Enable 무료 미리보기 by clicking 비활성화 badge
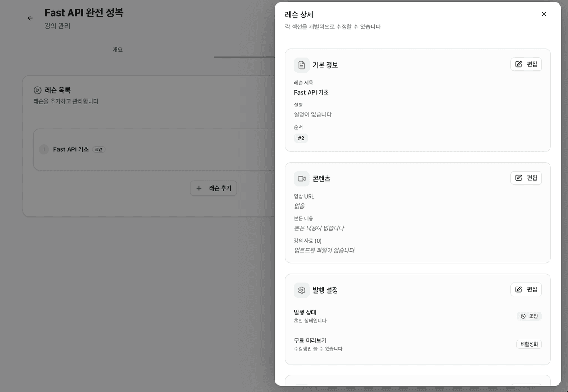The width and height of the screenshot is (568, 392). pyautogui.click(x=529, y=344)
